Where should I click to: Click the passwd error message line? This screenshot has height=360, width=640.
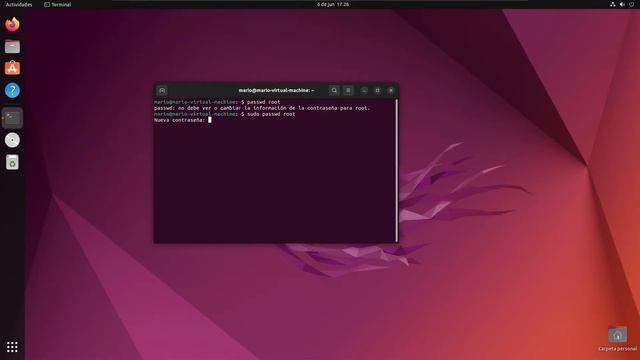point(262,108)
